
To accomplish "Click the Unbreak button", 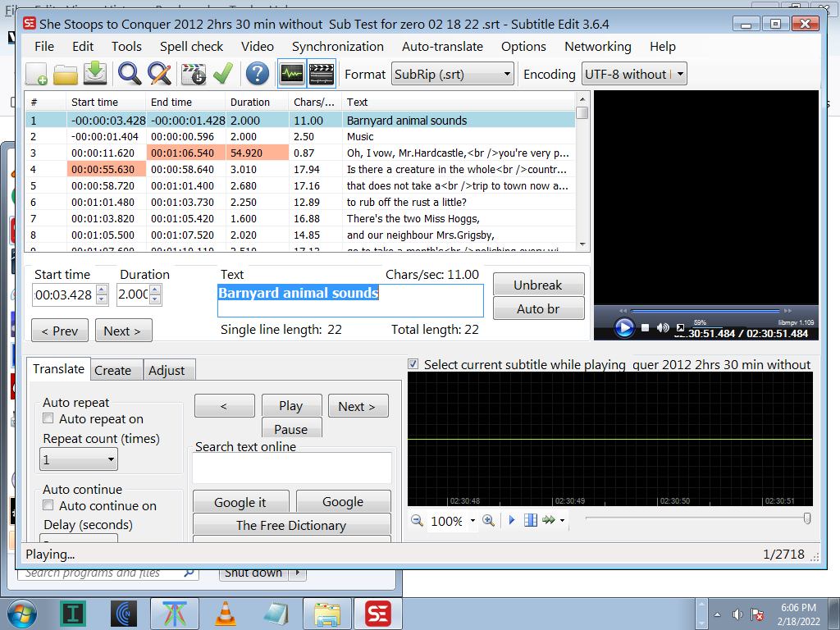I will click(x=538, y=285).
